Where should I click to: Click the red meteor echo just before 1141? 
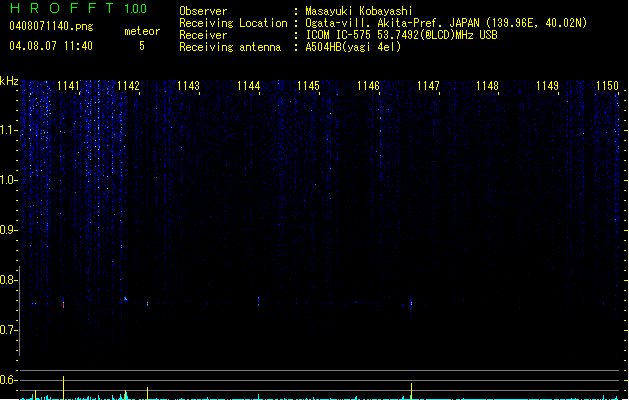click(x=63, y=305)
